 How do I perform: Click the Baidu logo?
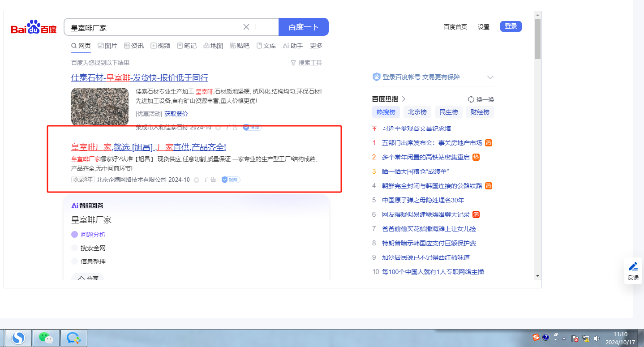34,28
